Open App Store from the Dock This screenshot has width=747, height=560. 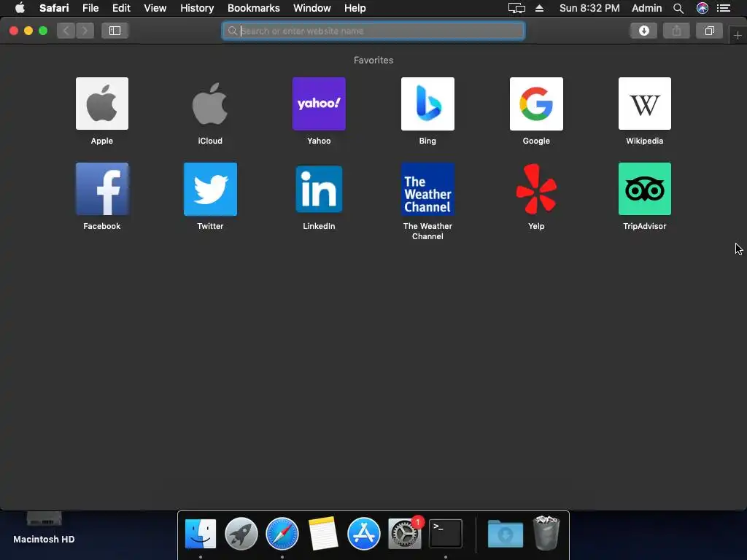point(364,533)
